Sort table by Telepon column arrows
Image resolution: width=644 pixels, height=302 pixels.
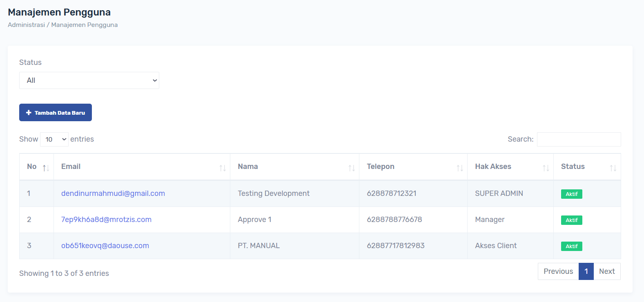[x=459, y=168]
